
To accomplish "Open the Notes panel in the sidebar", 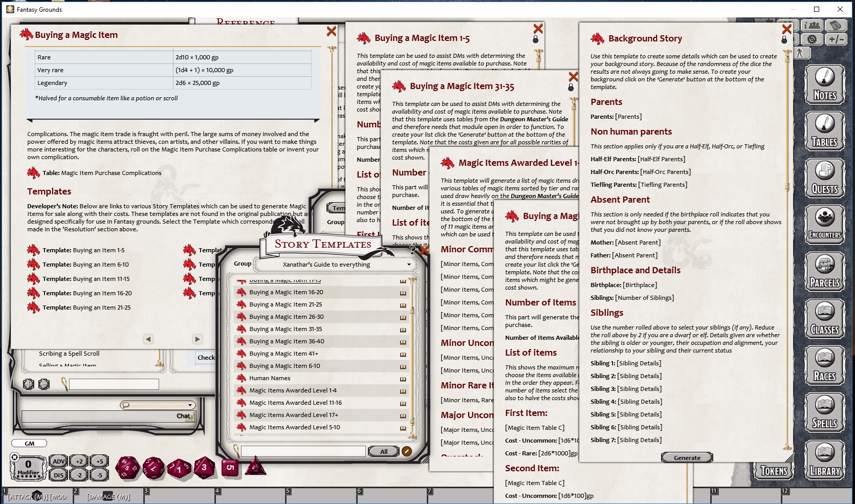I will [x=824, y=84].
